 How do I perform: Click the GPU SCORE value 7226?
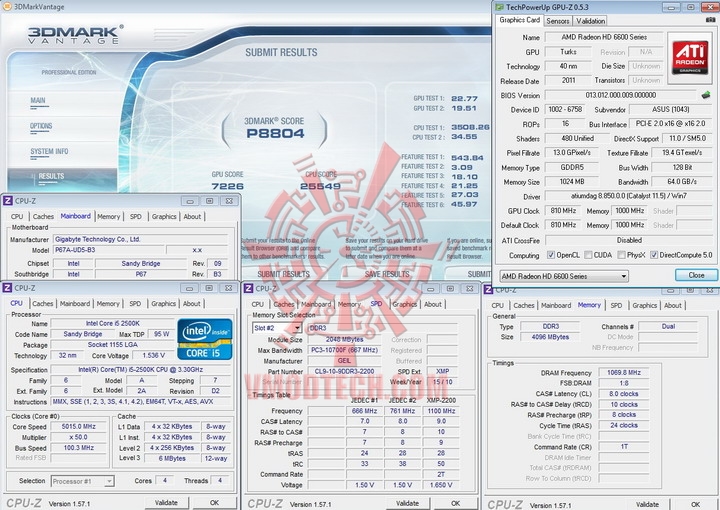point(227,186)
